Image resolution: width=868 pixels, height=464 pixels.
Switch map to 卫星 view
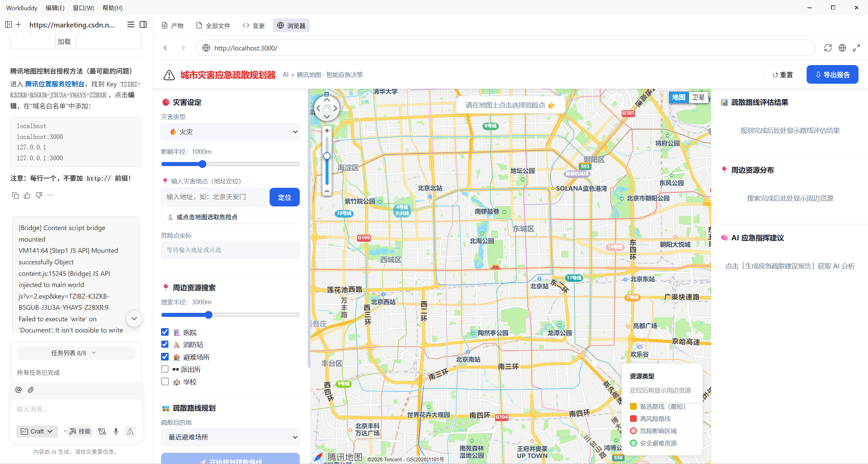pyautogui.click(x=698, y=97)
